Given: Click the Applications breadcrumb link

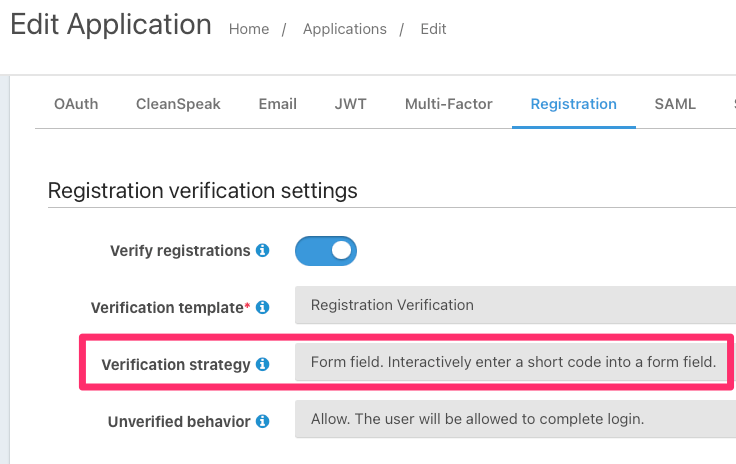Looking at the screenshot, I should 345,29.
